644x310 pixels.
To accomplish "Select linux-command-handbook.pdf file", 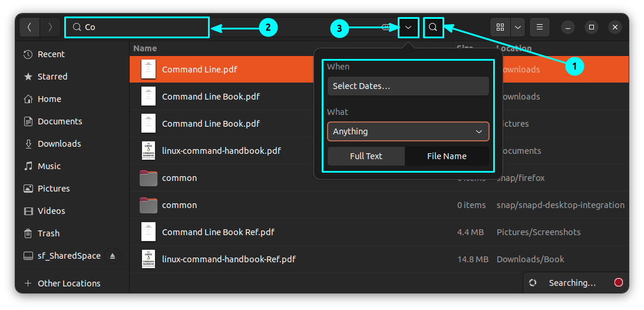I will tap(221, 151).
